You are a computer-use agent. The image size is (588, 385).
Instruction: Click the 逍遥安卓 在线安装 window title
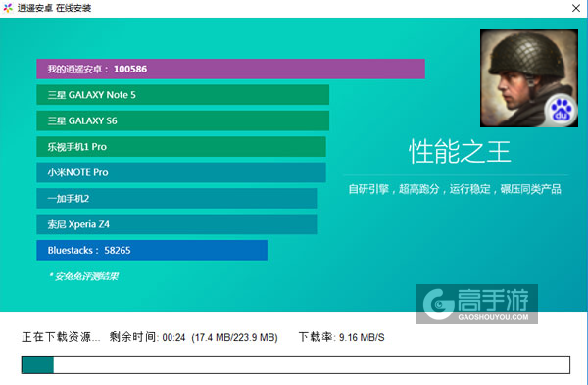(x=54, y=8)
